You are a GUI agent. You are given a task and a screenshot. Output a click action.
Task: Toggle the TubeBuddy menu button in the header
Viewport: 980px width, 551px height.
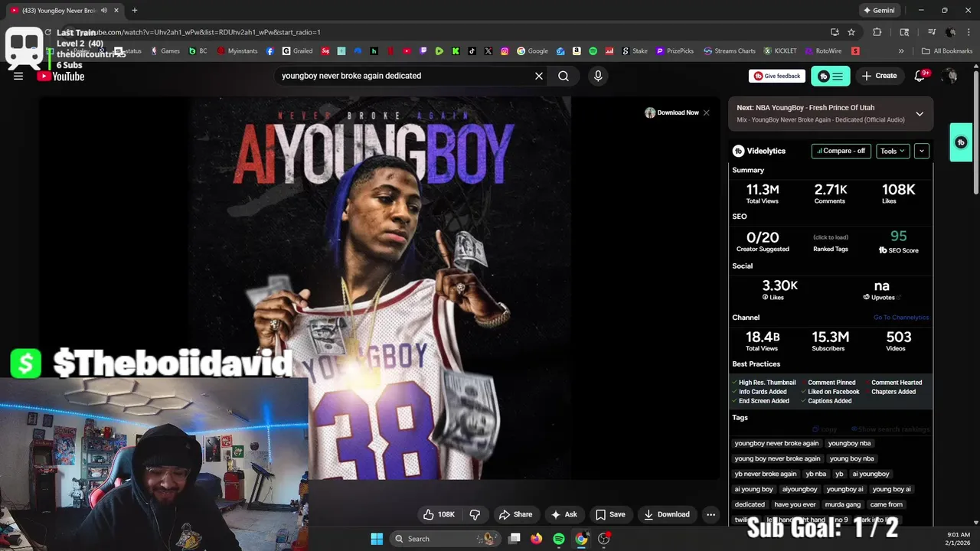pos(831,76)
